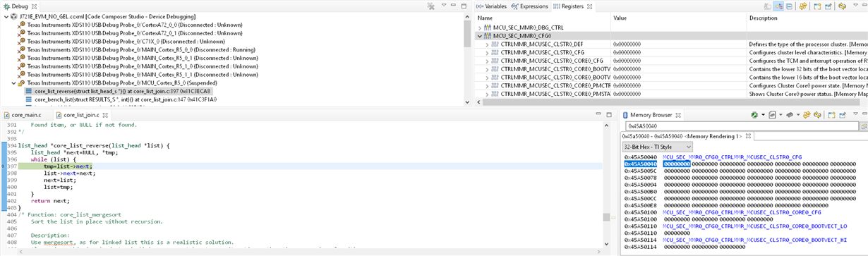This screenshot has height=256, width=868.
Task: Switch to the Variables tab
Action: coord(490,6)
